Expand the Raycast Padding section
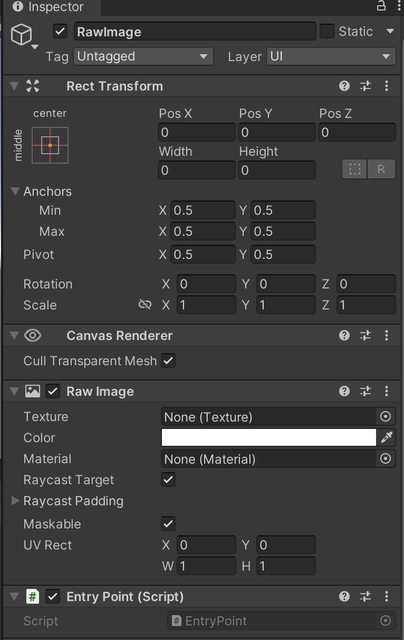The image size is (404, 640). (15, 500)
